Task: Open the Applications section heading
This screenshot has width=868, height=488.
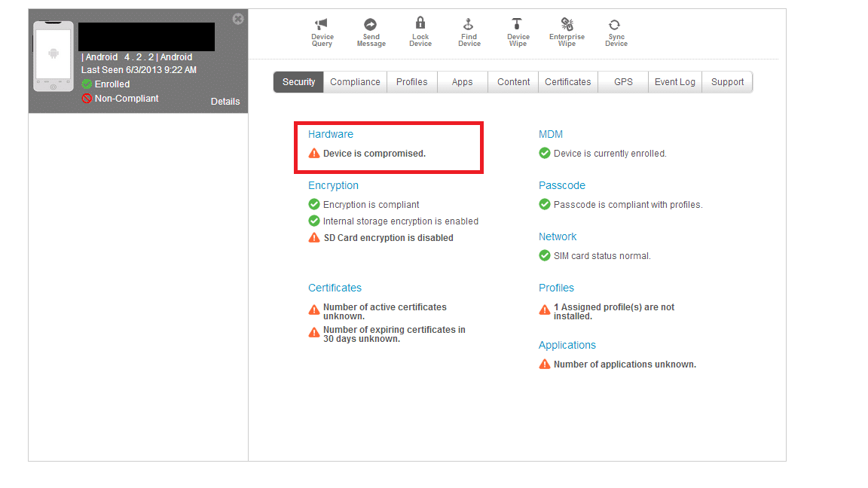Action: [567, 345]
